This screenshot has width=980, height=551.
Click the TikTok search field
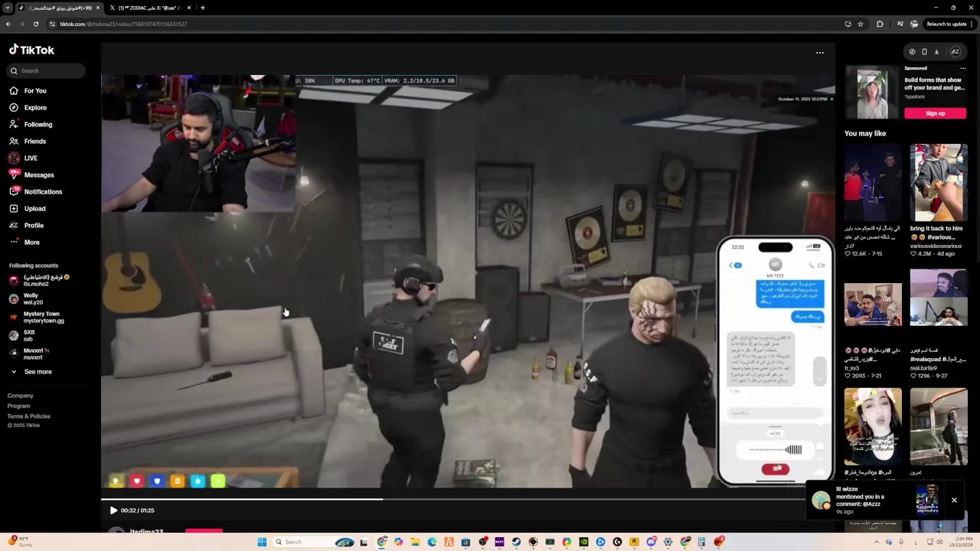[x=47, y=70]
